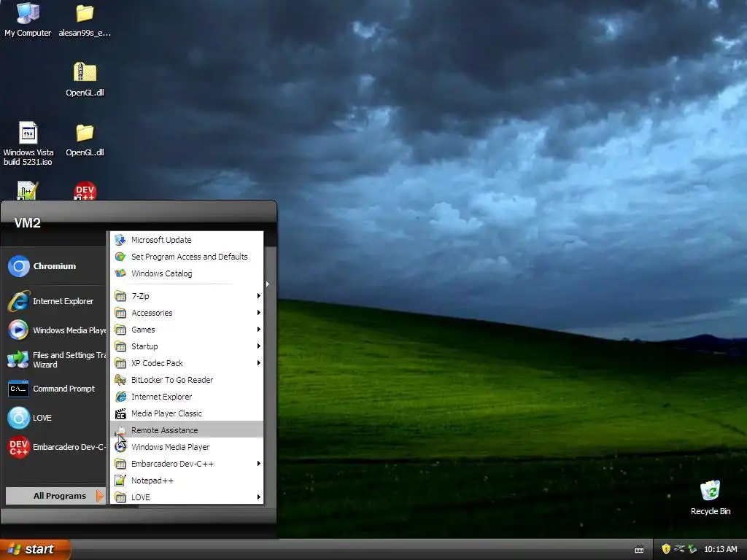Select the zipped OpenGL.dll archive icon
The image size is (747, 560).
(x=85, y=79)
